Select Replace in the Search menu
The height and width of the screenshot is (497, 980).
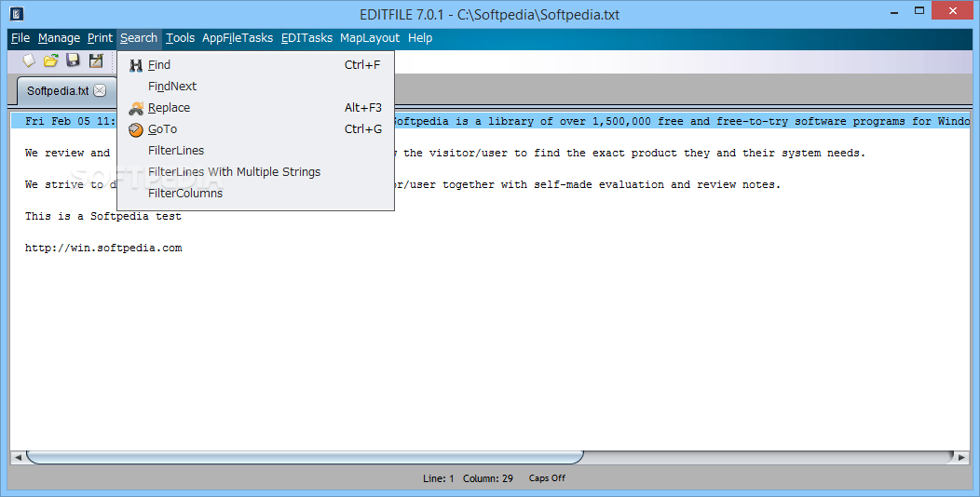pos(255,107)
